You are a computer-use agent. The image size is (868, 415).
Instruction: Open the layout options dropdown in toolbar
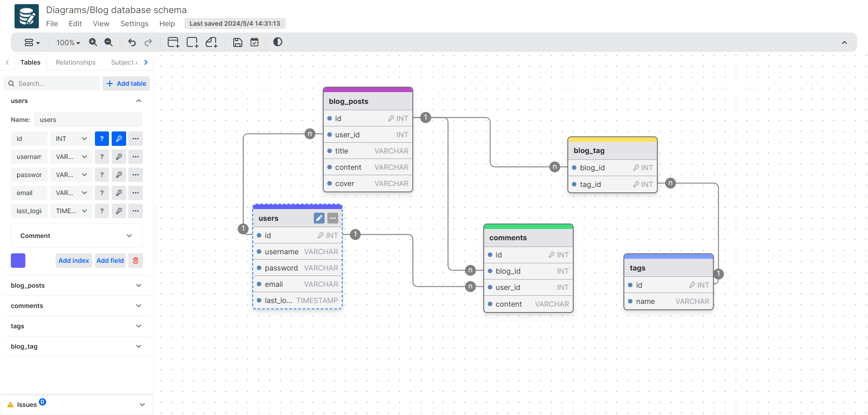click(32, 42)
